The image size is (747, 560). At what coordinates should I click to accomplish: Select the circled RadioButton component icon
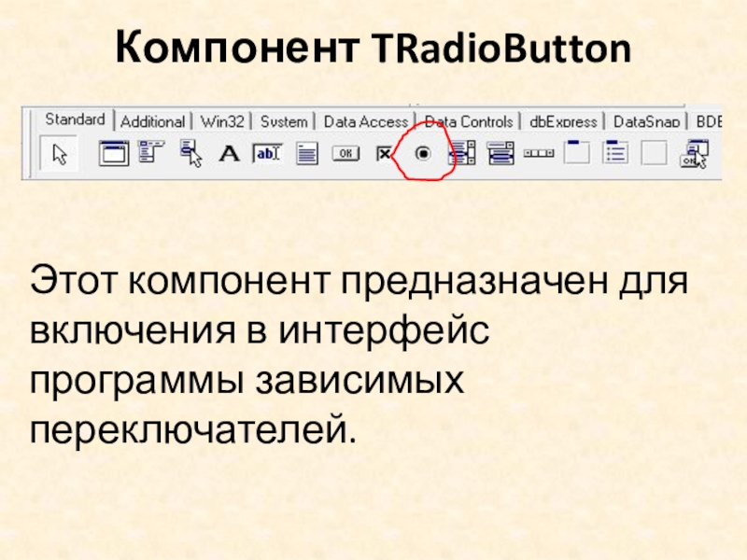point(423,153)
